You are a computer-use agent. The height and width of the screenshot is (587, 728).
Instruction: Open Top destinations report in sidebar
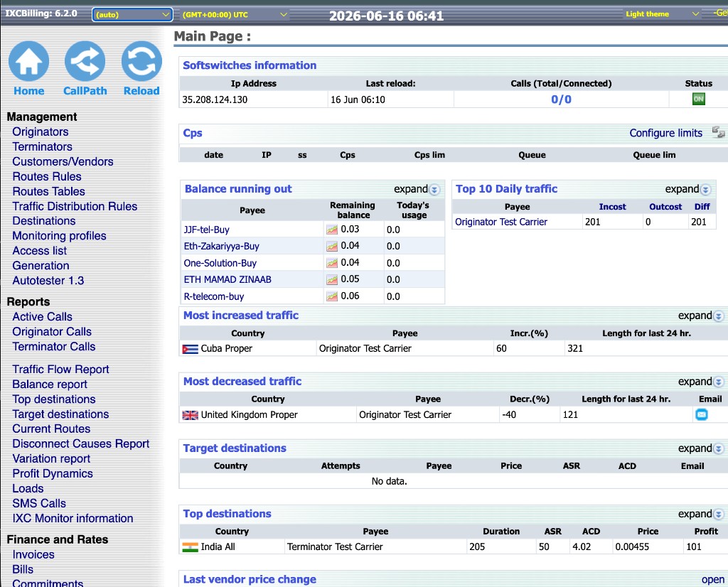pyautogui.click(x=54, y=399)
